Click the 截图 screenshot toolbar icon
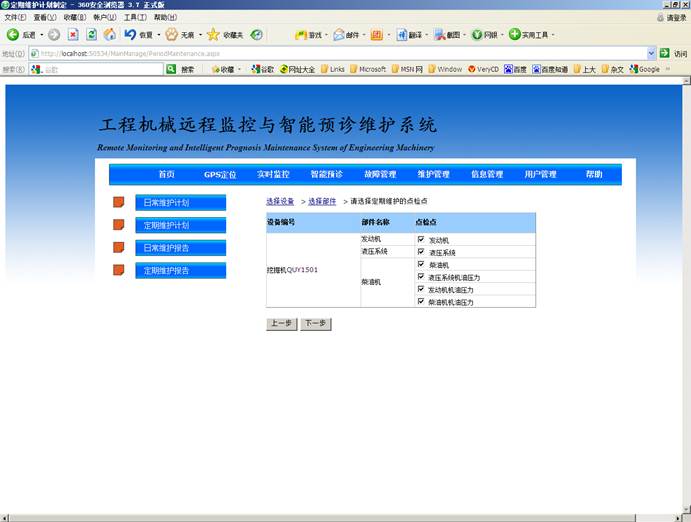This screenshot has height=522, width=691. (x=439, y=35)
